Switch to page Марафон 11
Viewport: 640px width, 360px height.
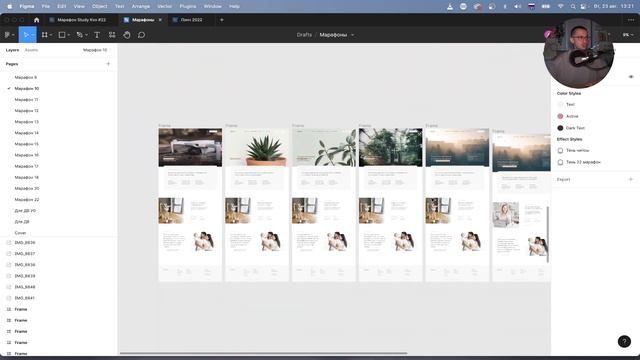coord(27,100)
